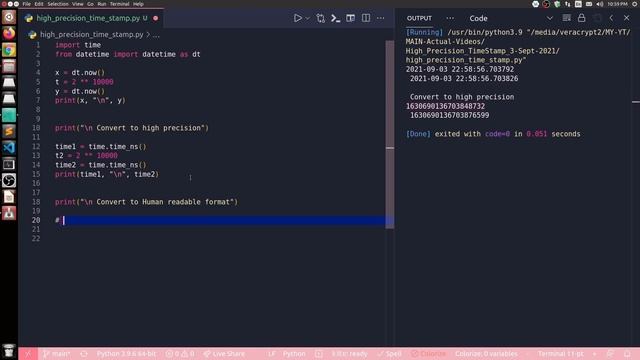Open the Go menu
This screenshot has width=640, height=360.
point(90,4)
